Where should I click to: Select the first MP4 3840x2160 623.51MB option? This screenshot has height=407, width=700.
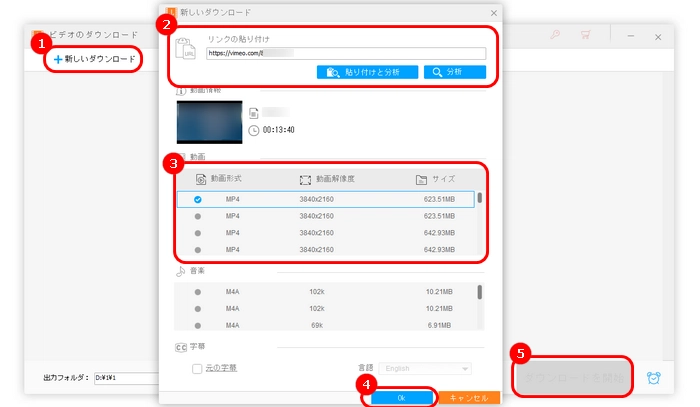[x=325, y=199]
